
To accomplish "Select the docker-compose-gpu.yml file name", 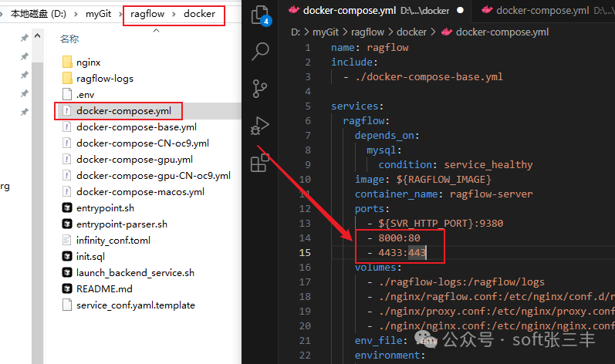I will tap(134, 159).
